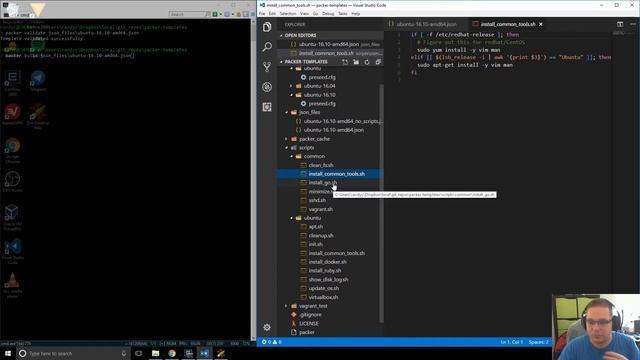Viewport: 640px width, 360px height.
Task: Open install_ruby.sh in the explorer
Action: [x=325, y=271]
